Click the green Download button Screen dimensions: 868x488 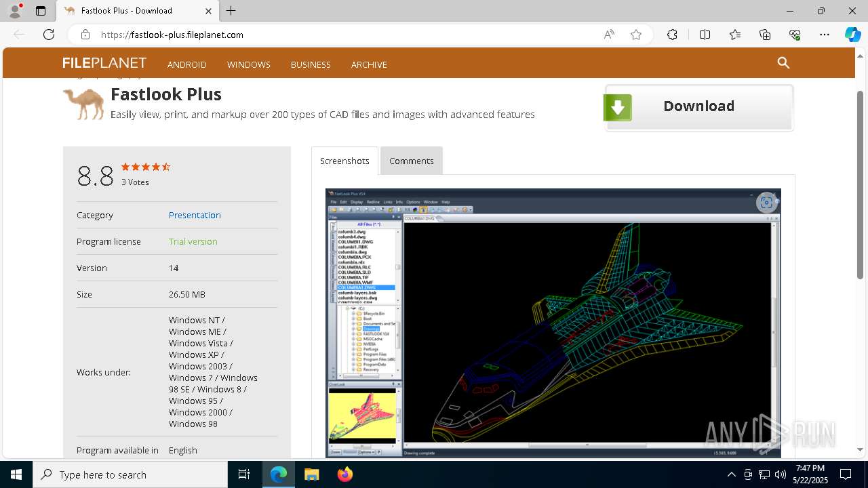click(698, 107)
